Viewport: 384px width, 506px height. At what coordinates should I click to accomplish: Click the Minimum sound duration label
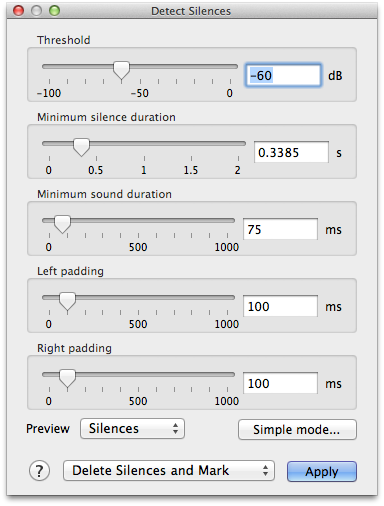pyautogui.click(x=104, y=194)
